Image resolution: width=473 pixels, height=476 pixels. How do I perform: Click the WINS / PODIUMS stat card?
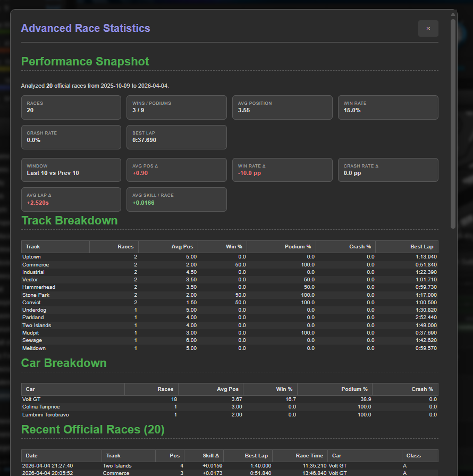tap(176, 107)
